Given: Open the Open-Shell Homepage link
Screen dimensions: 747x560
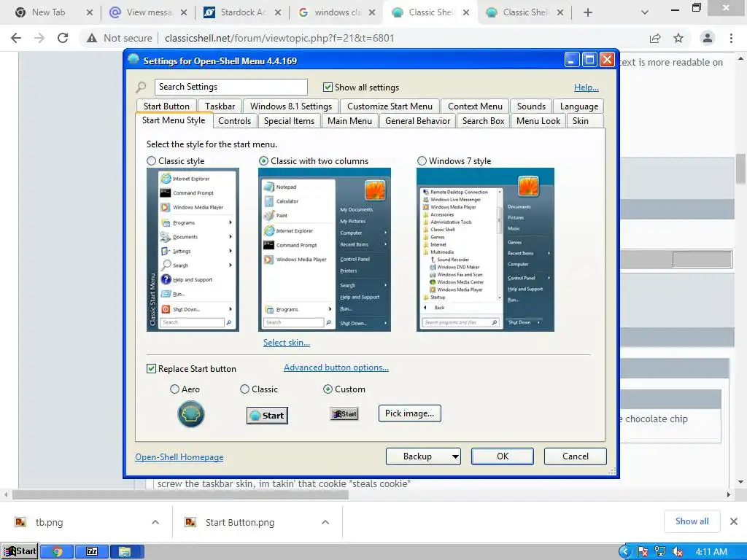Looking at the screenshot, I should (179, 456).
